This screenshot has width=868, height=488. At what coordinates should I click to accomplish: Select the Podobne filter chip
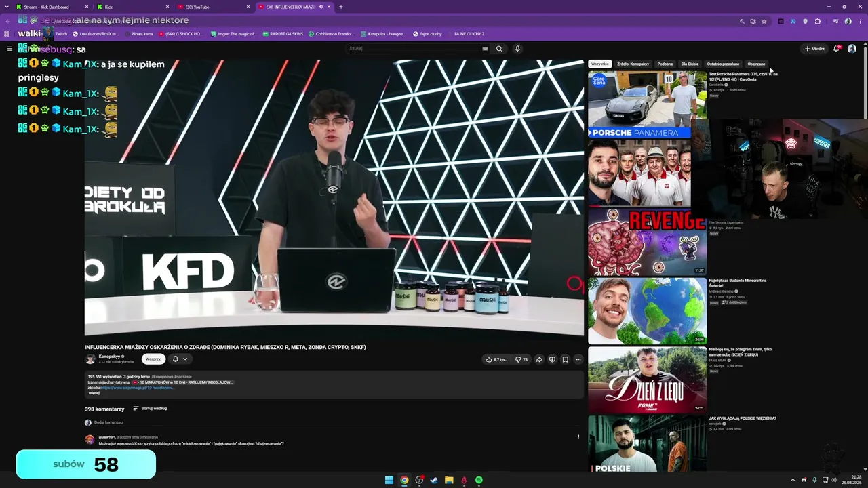[665, 64]
